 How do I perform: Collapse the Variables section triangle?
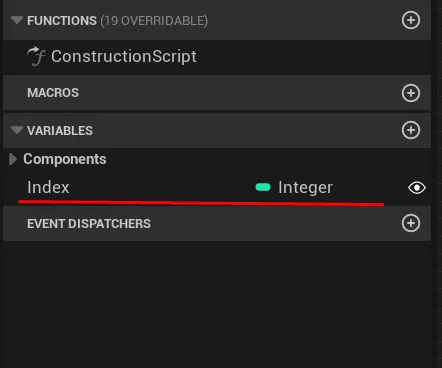point(17,130)
